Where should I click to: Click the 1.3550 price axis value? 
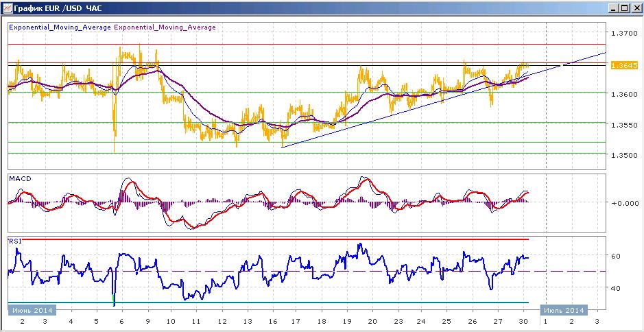623,125
